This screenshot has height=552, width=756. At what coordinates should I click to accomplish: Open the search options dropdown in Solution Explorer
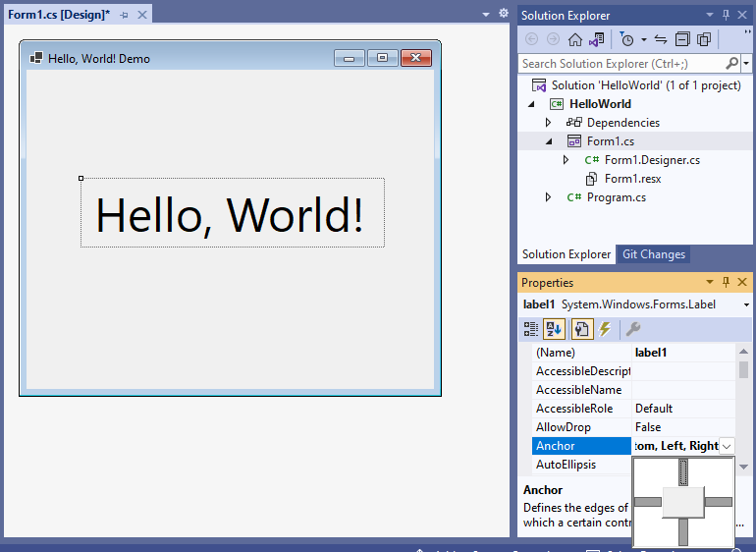tap(746, 64)
